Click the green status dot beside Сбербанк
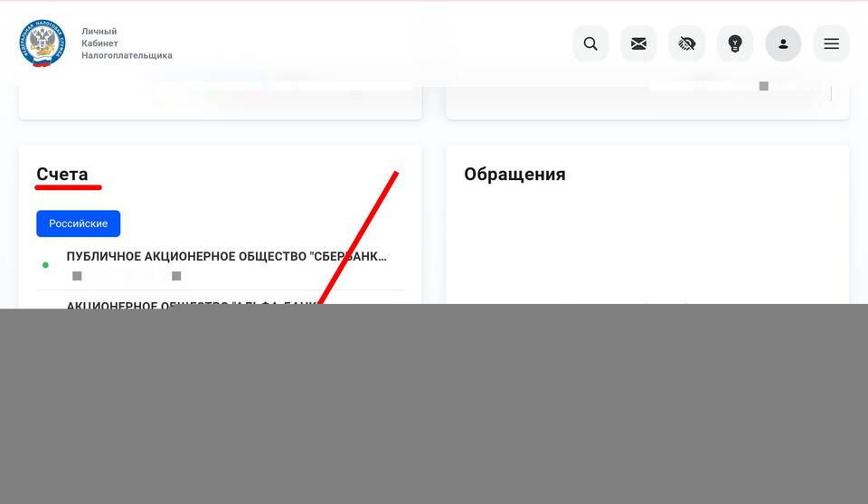 click(x=45, y=265)
